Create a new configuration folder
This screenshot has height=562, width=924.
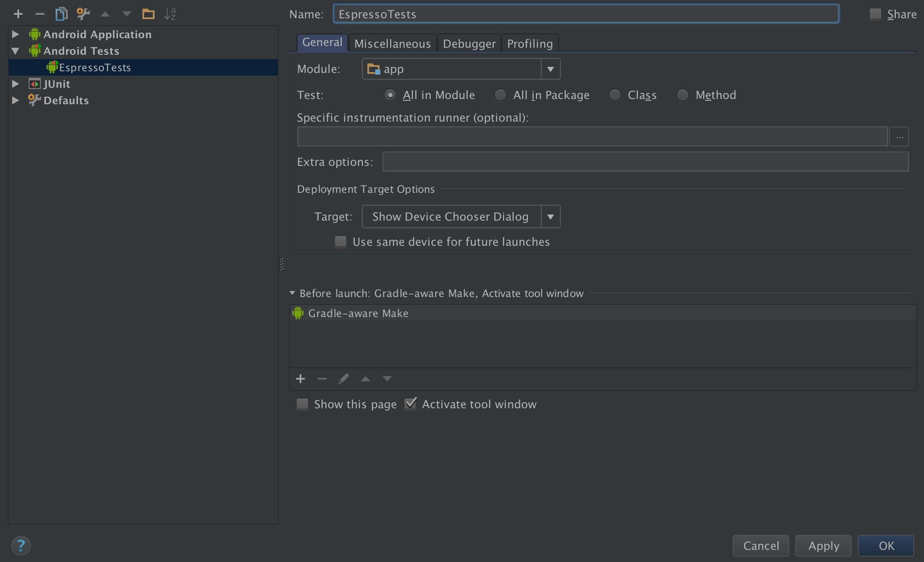tap(148, 13)
